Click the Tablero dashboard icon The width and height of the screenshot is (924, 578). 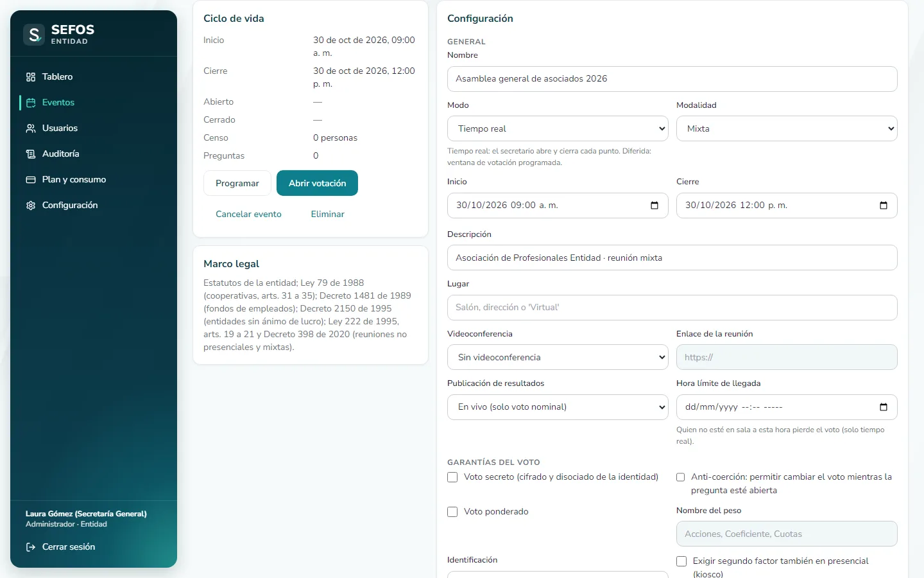31,77
